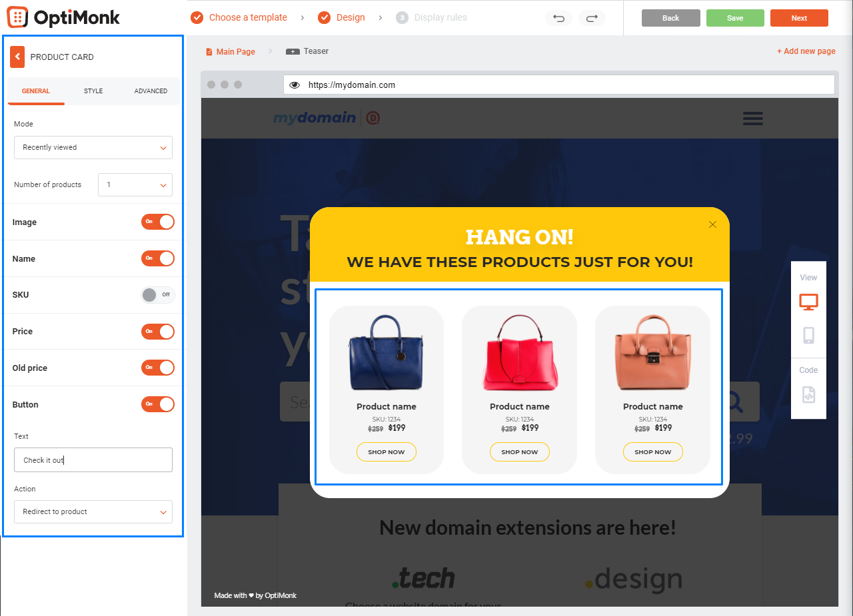Click the orange Next button
853x616 pixels.
(x=799, y=18)
